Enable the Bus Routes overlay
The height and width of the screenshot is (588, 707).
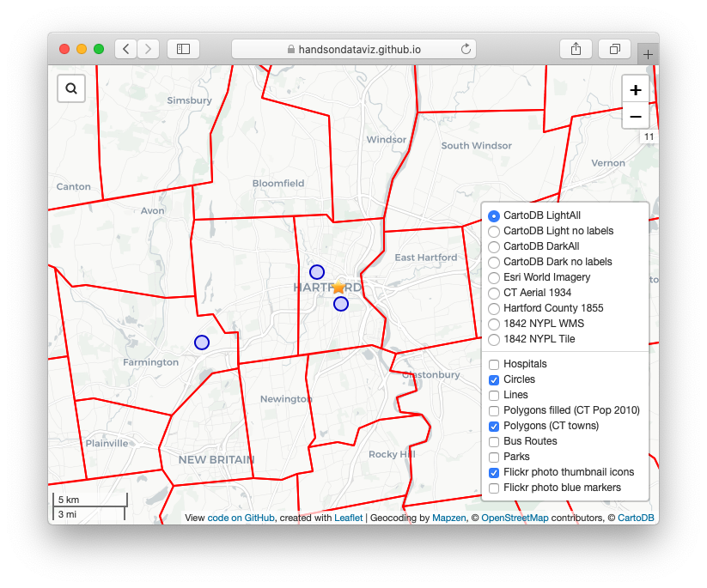tap(494, 441)
